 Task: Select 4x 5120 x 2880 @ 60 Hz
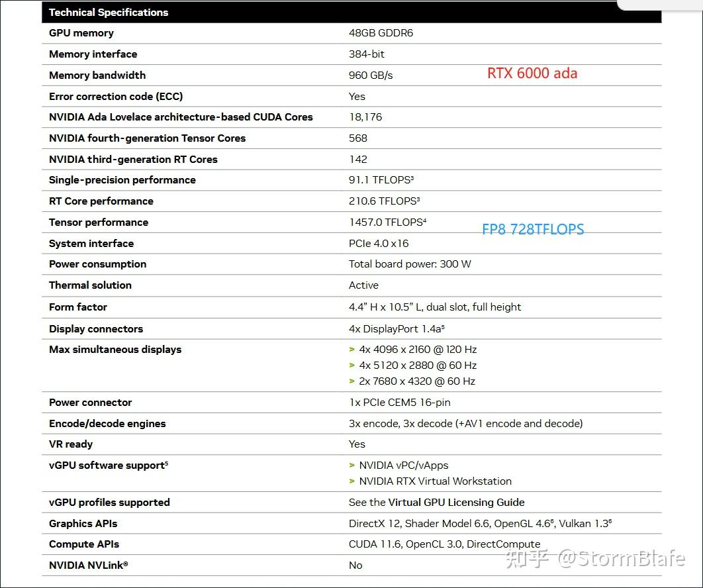pyautogui.click(x=418, y=366)
